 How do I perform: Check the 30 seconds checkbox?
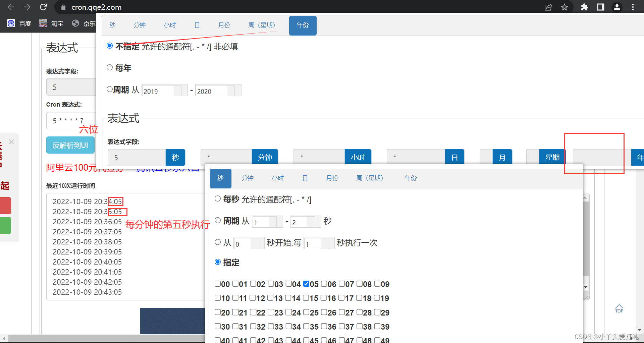[x=218, y=326]
